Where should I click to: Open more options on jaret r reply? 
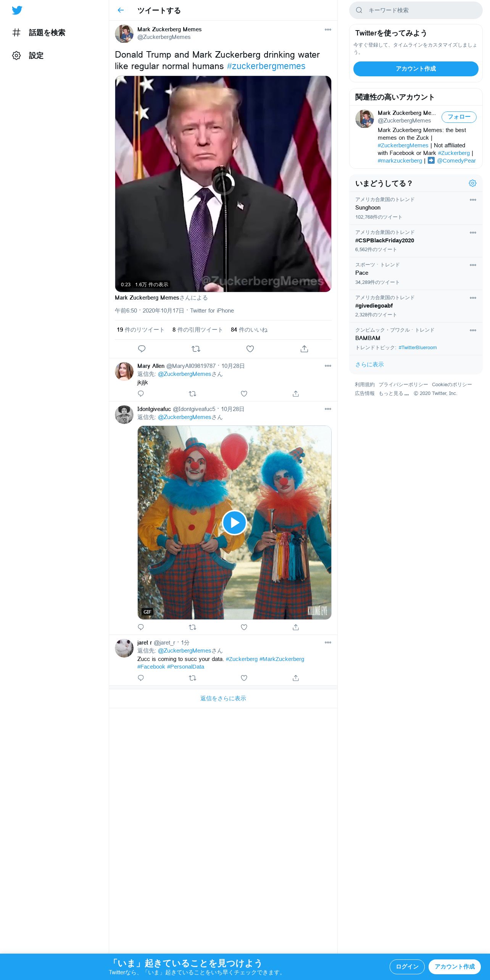(x=328, y=642)
